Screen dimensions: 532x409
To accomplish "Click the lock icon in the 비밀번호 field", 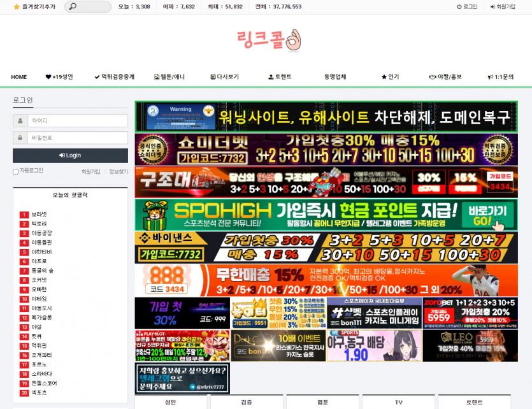I will click(x=20, y=138).
